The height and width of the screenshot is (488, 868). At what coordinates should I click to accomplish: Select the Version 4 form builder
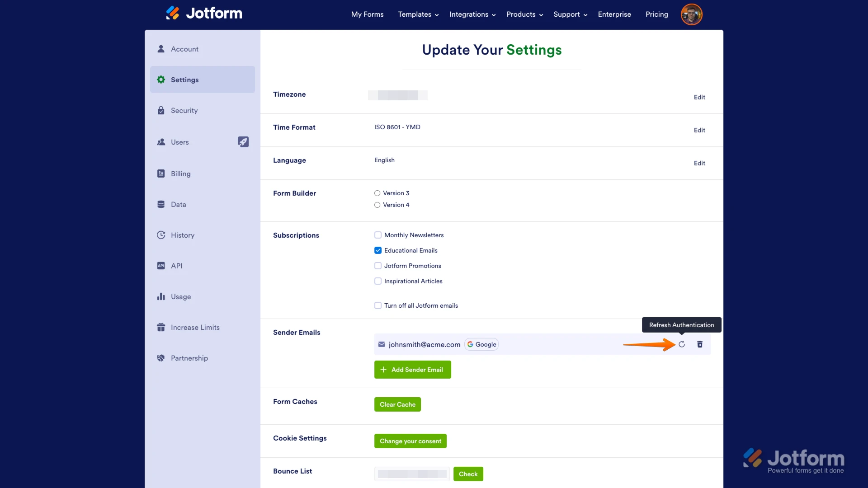(377, 205)
